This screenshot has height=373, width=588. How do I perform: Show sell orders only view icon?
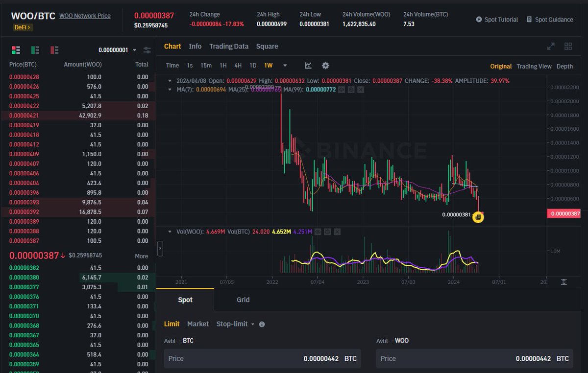click(x=54, y=50)
